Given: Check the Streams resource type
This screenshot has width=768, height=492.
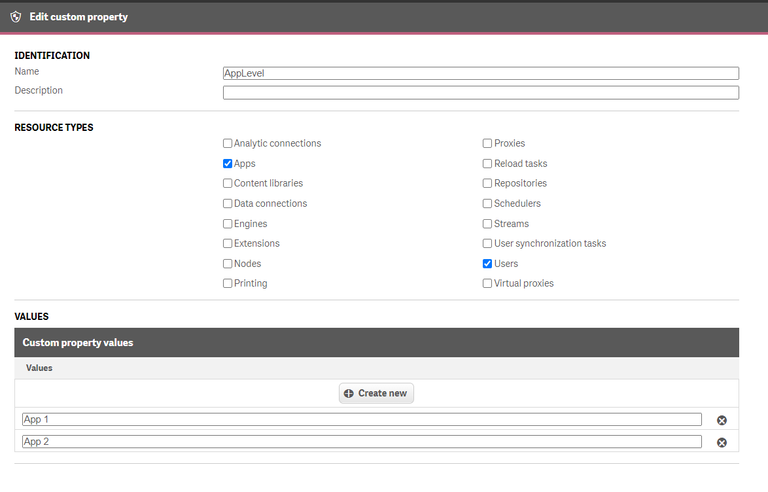Looking at the screenshot, I should click(x=487, y=224).
